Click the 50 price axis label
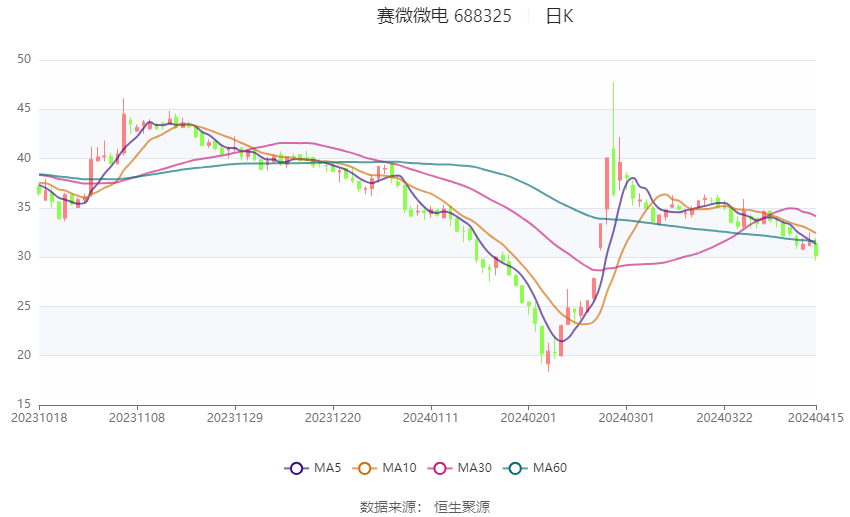 (24, 59)
